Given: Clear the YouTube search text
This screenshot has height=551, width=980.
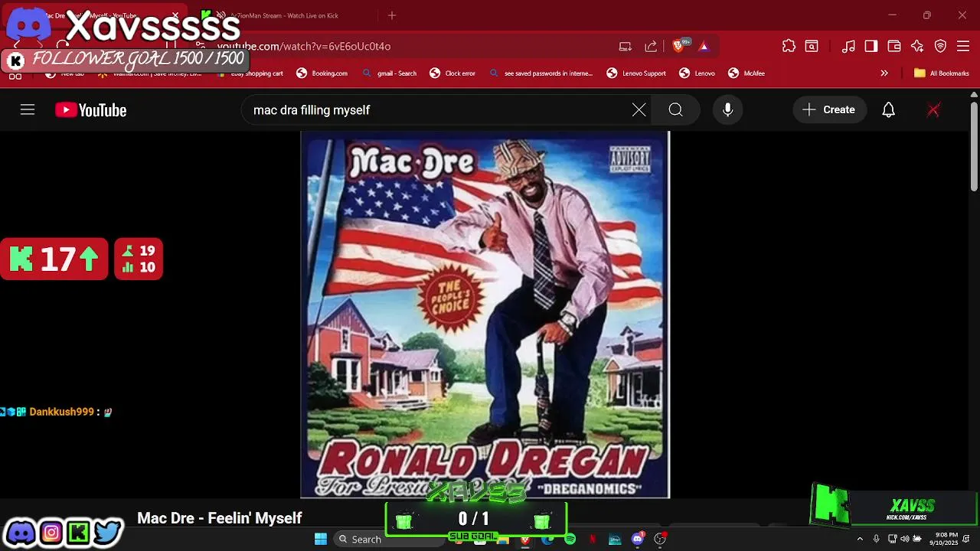Looking at the screenshot, I should pyautogui.click(x=639, y=110).
